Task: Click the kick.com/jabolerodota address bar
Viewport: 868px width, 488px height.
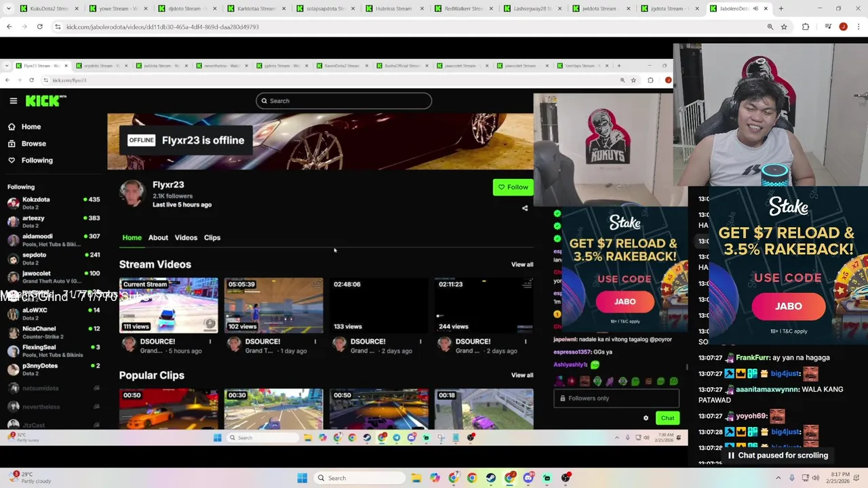Action: (x=407, y=26)
